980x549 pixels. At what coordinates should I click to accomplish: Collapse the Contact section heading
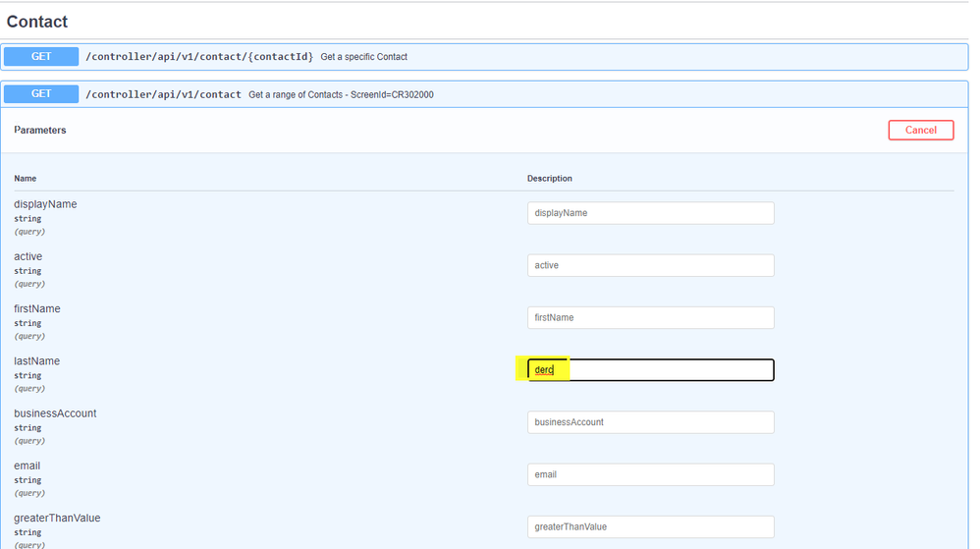click(37, 22)
